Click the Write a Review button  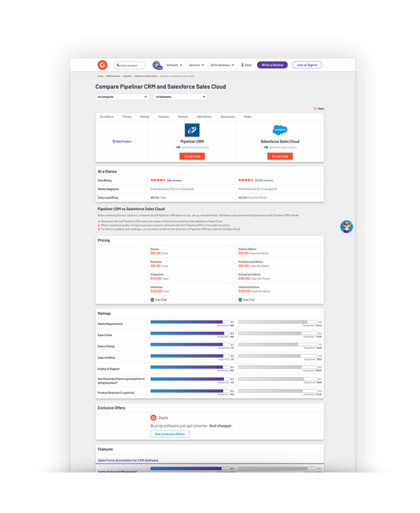point(272,65)
